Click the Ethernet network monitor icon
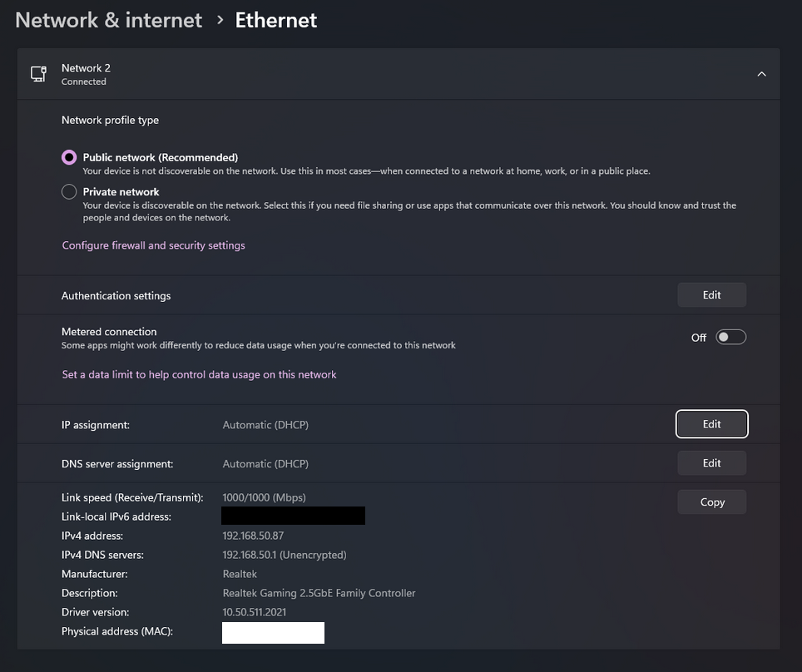The width and height of the screenshot is (802, 672). [38, 74]
